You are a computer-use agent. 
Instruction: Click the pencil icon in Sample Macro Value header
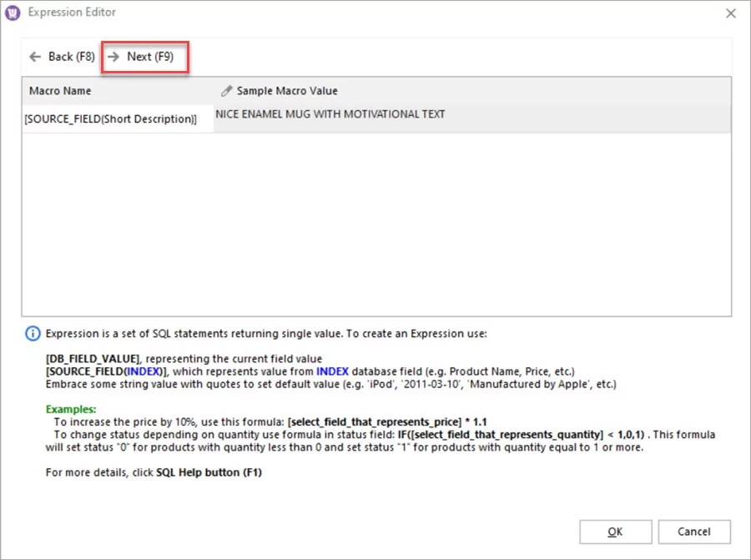pyautogui.click(x=225, y=90)
